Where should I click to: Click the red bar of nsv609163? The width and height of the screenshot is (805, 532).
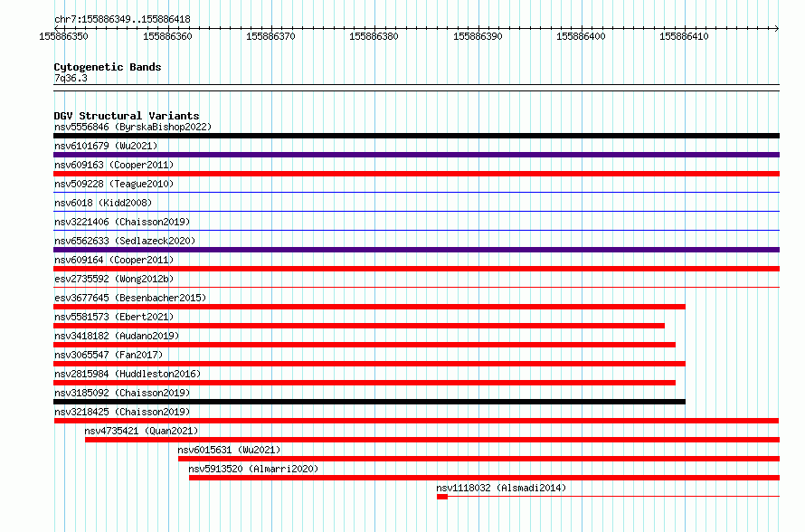416,174
